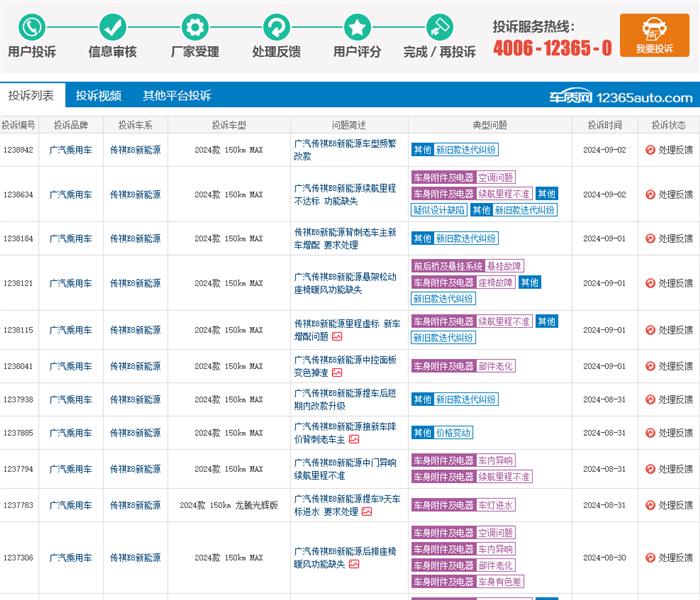The image size is (700, 600).
Task: Click the orange 我要投诉 button
Action: click(654, 35)
